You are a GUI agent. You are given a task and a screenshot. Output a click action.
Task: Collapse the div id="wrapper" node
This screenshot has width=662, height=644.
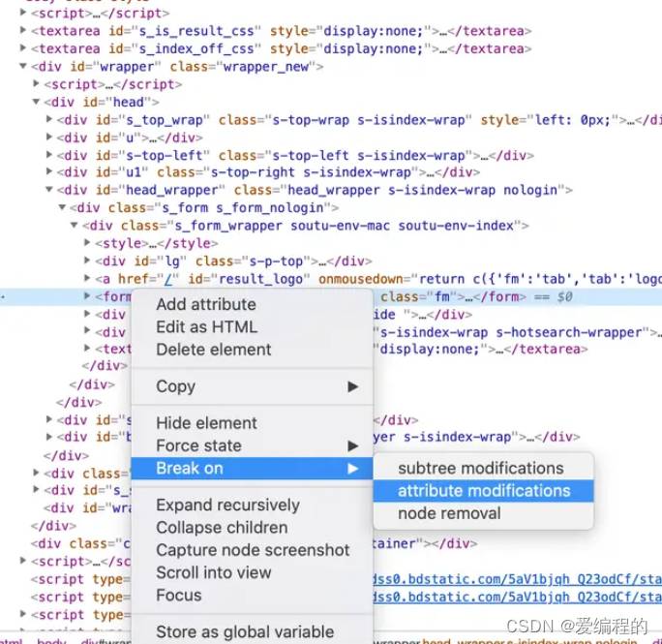tap(23, 66)
